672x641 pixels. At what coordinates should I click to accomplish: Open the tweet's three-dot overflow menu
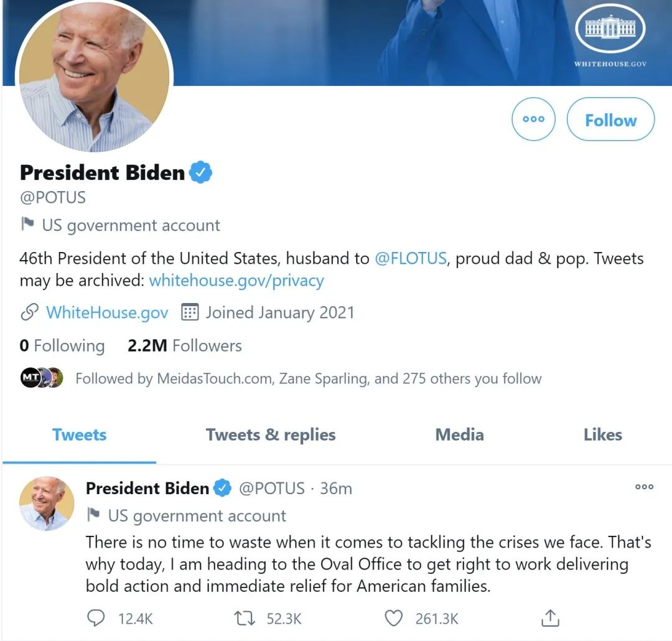click(x=644, y=487)
